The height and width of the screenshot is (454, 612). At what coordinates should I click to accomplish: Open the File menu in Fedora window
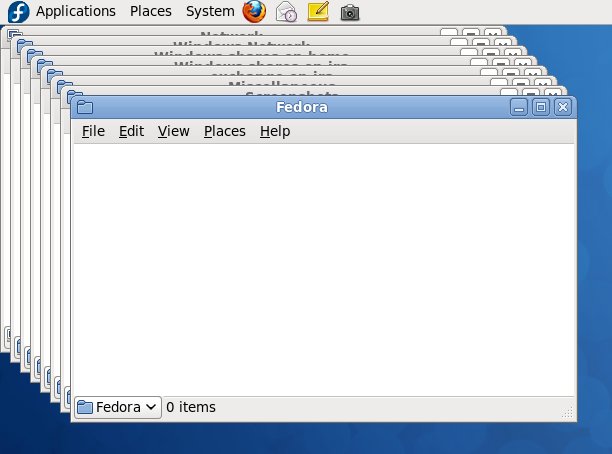93,131
